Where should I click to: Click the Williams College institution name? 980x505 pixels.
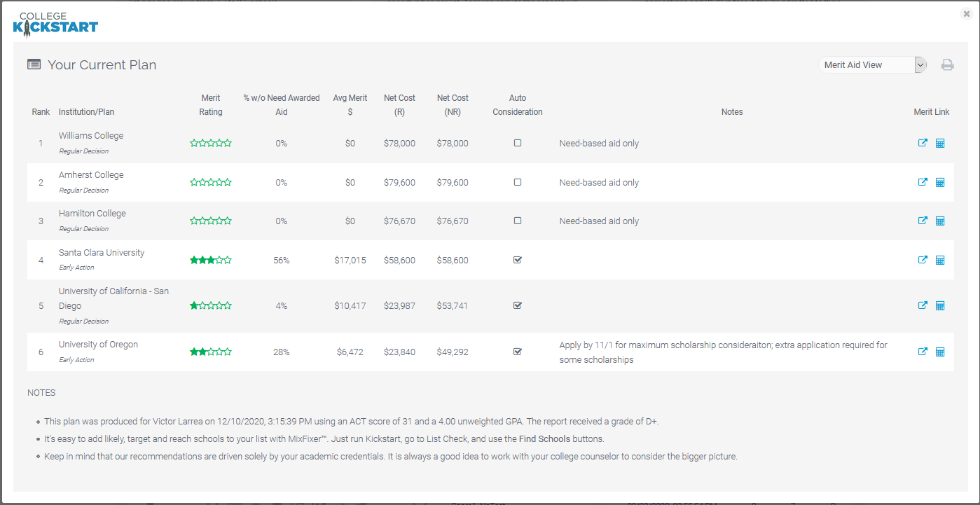91,136
